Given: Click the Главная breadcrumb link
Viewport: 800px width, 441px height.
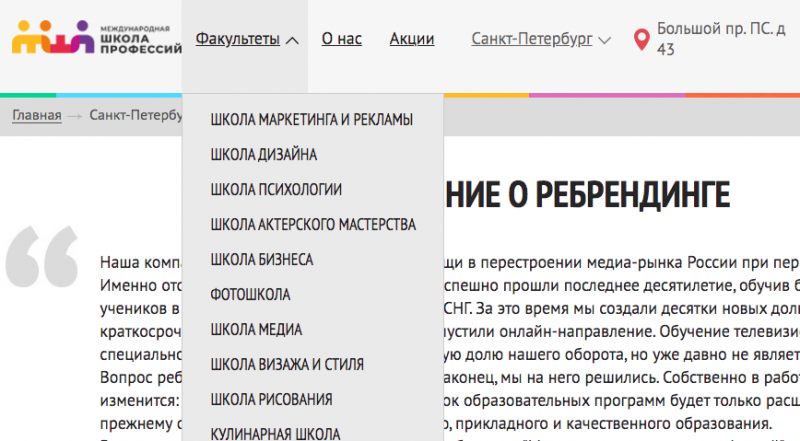Looking at the screenshot, I should [37, 115].
